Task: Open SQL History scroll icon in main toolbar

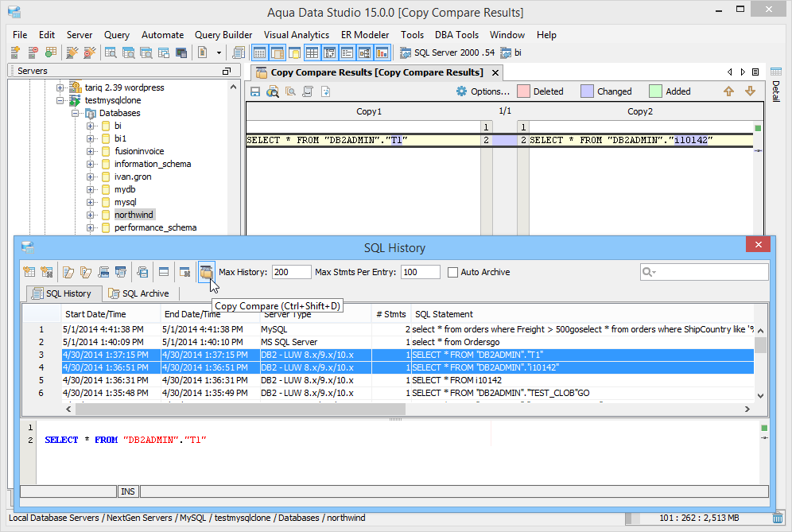Action: point(239,52)
